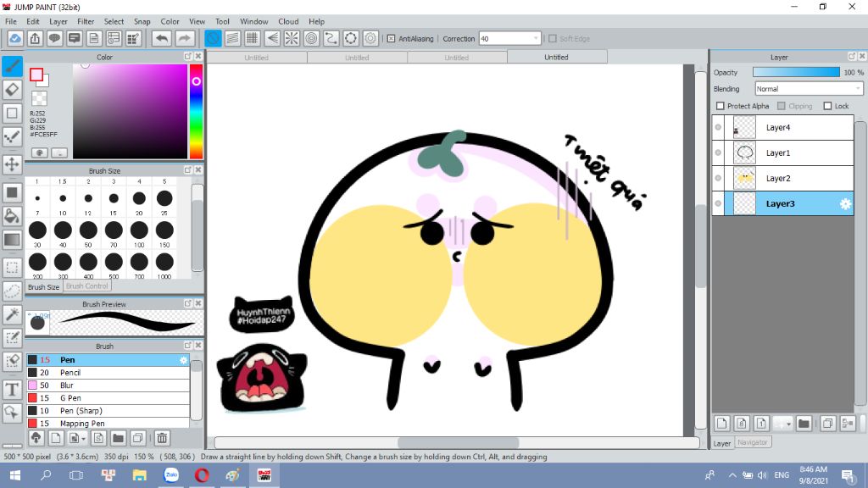Image resolution: width=868 pixels, height=488 pixels.
Task: Open the Snap menu
Action: click(x=142, y=21)
